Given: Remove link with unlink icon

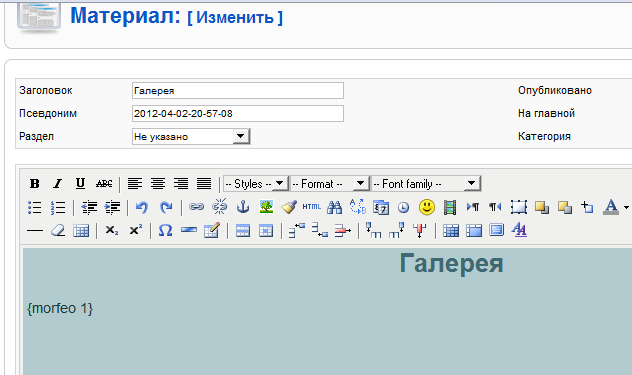Looking at the screenshot, I should pyautogui.click(x=220, y=206).
